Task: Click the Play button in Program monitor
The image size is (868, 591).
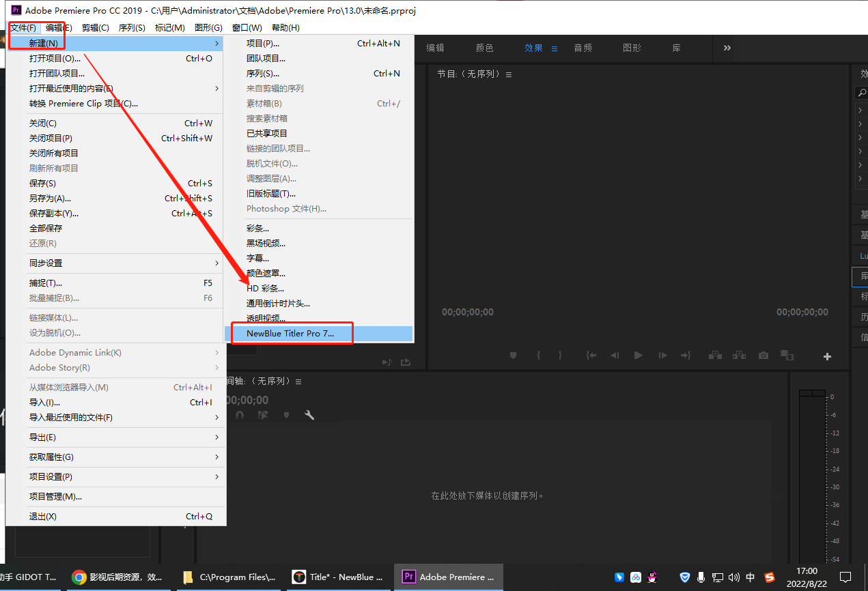Action: click(x=639, y=356)
